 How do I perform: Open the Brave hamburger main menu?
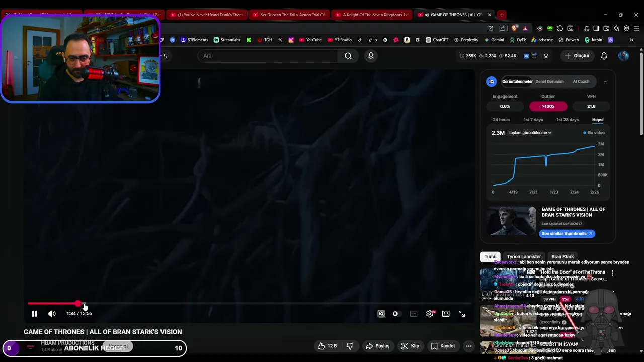[636, 28]
